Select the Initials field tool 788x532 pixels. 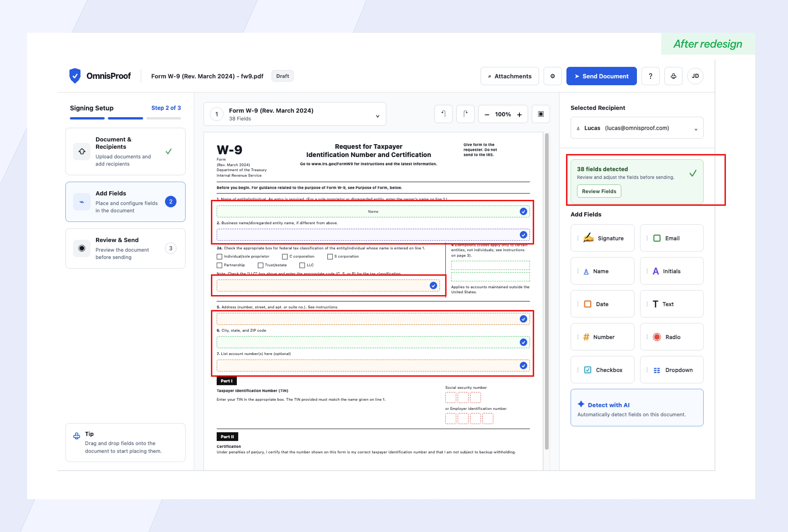671,271
